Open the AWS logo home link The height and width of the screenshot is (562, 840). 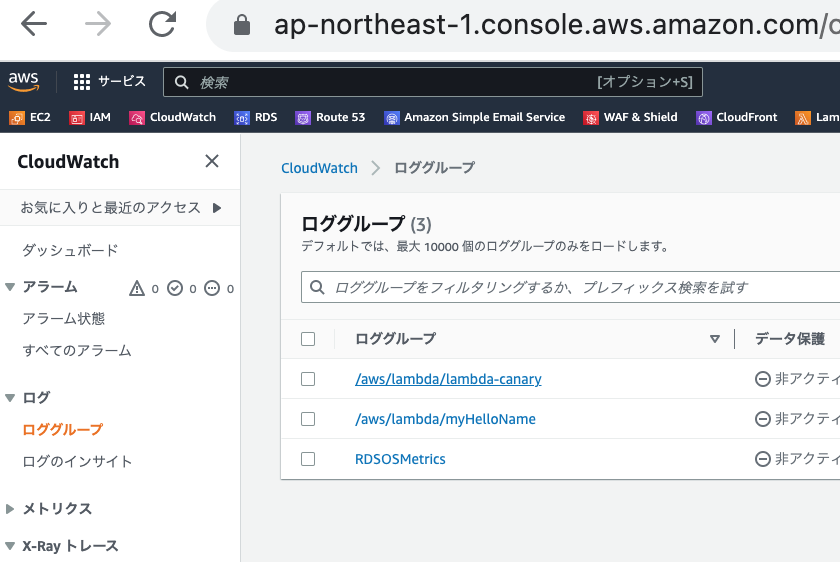point(24,81)
